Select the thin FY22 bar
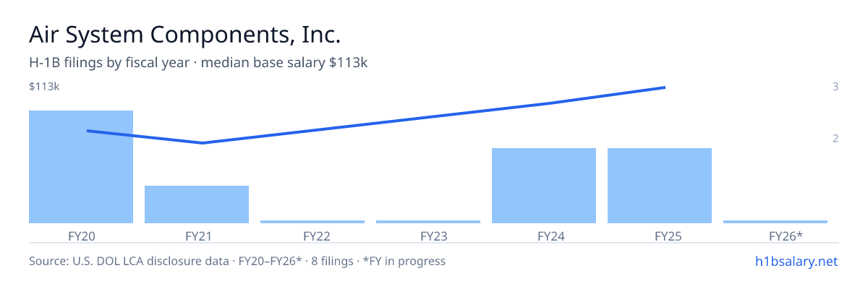This screenshot has width=868, height=289. pos(312,222)
